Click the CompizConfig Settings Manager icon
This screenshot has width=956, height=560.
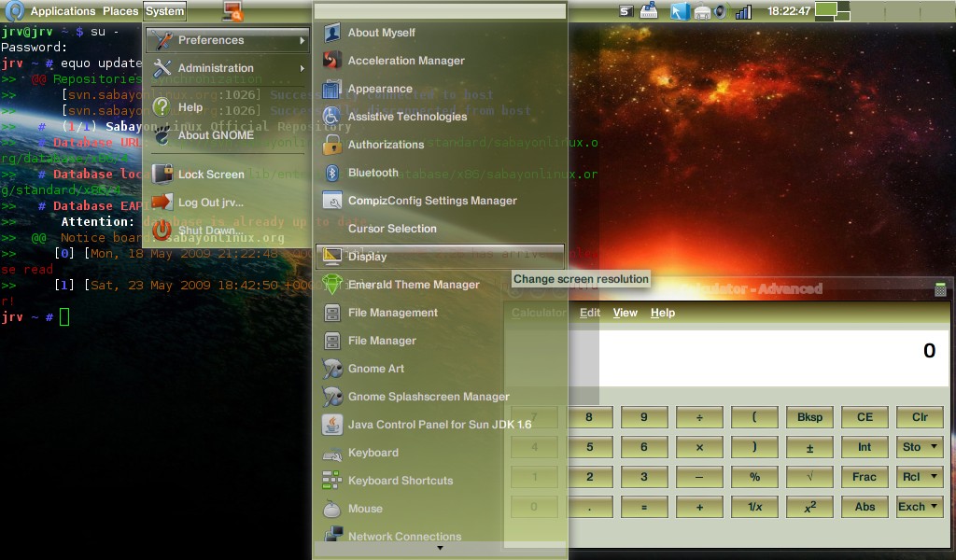click(x=332, y=201)
